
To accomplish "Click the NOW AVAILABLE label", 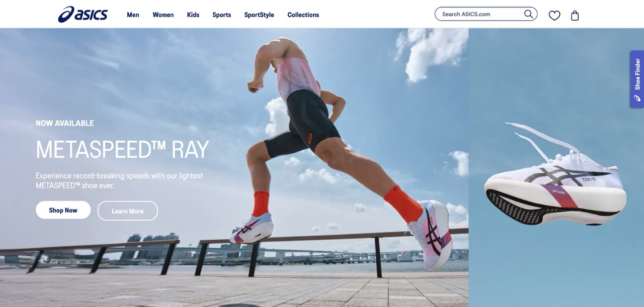I will [x=64, y=123].
